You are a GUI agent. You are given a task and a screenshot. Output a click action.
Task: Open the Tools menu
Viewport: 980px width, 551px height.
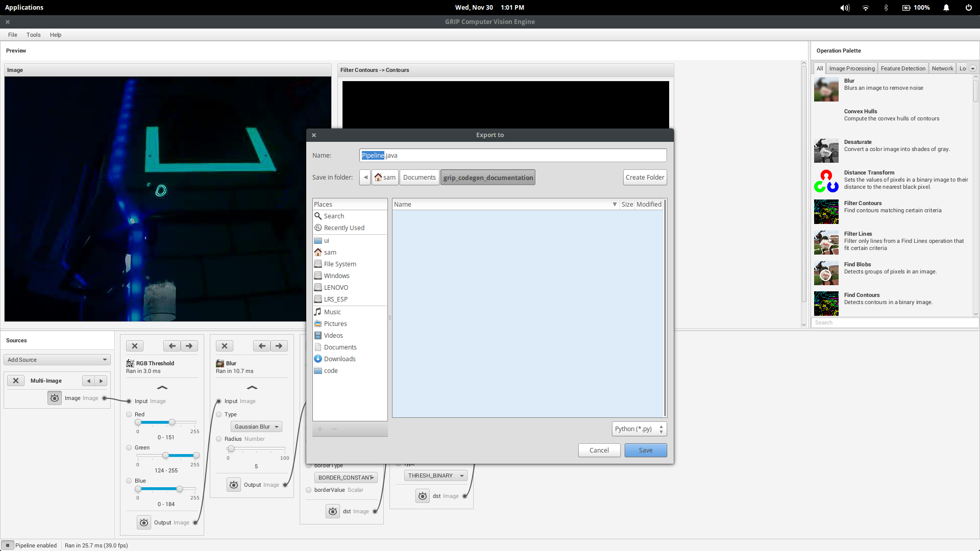coord(34,35)
